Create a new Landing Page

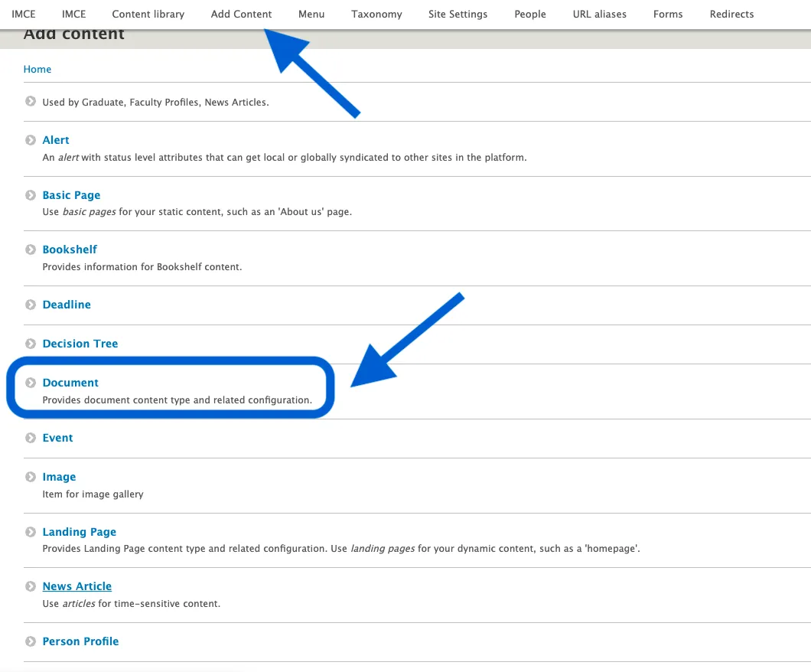pos(79,532)
